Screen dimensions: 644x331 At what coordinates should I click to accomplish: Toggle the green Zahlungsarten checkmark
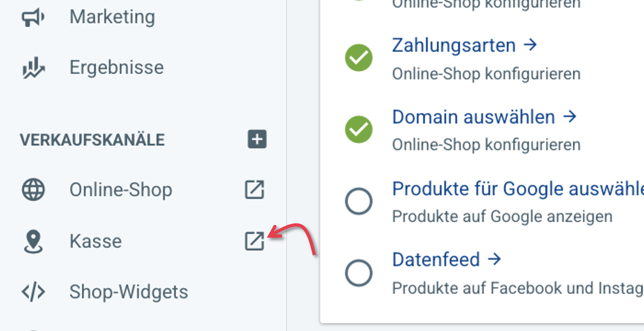[x=359, y=58]
